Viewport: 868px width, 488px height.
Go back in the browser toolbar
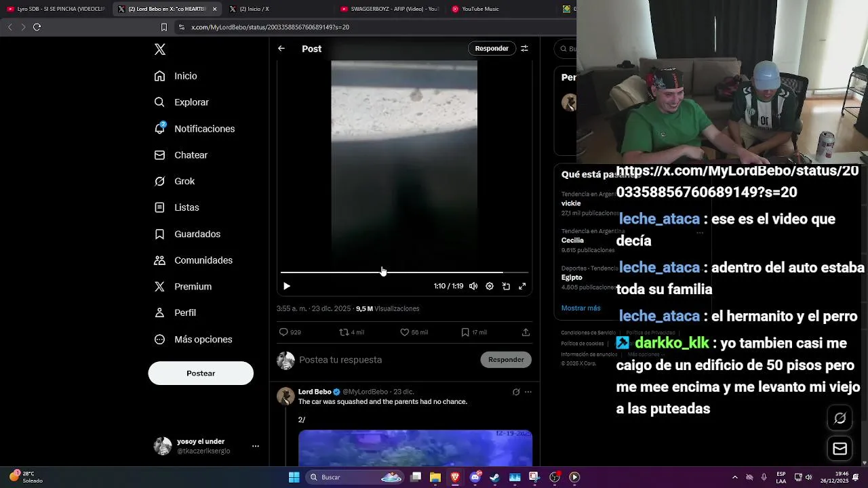click(x=9, y=27)
